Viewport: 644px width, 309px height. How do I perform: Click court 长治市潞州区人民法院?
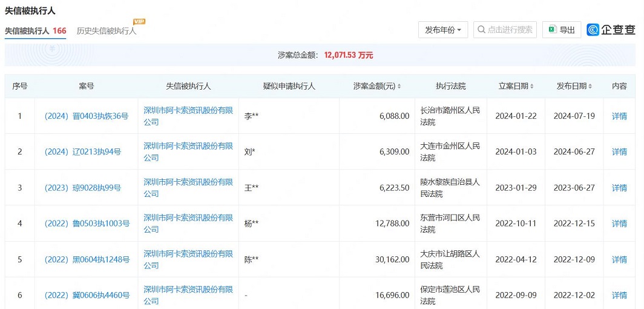pos(450,116)
